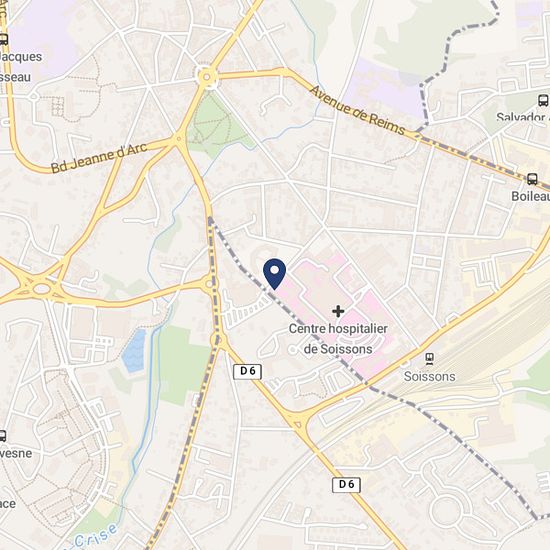
Task: Click the roundabout above the green park
Action: (207, 77)
